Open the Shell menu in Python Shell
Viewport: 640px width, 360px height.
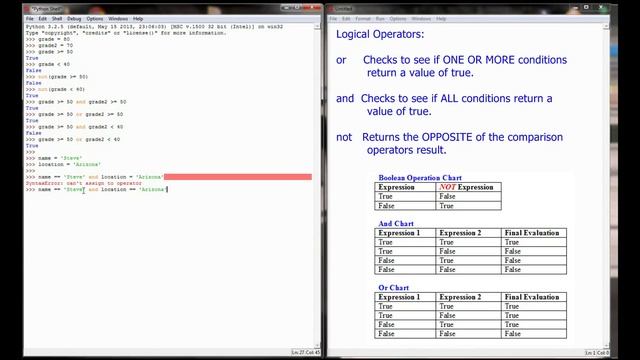click(x=57, y=19)
